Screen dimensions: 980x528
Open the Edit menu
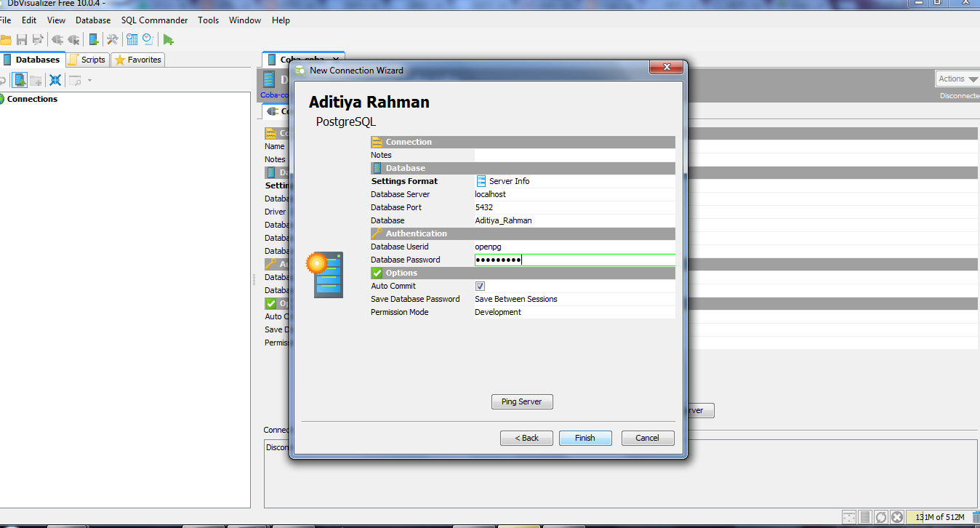[29, 20]
